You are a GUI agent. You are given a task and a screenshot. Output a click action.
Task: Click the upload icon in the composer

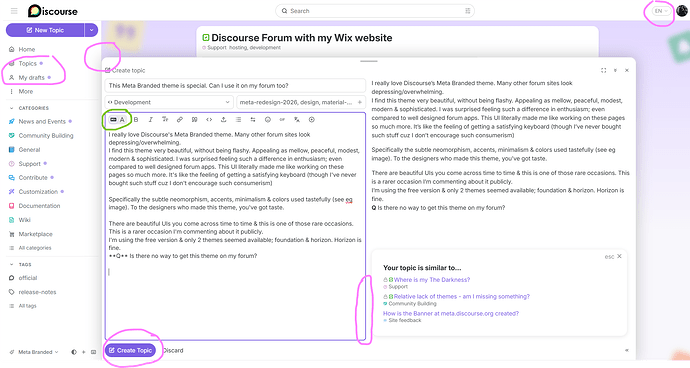click(x=224, y=120)
